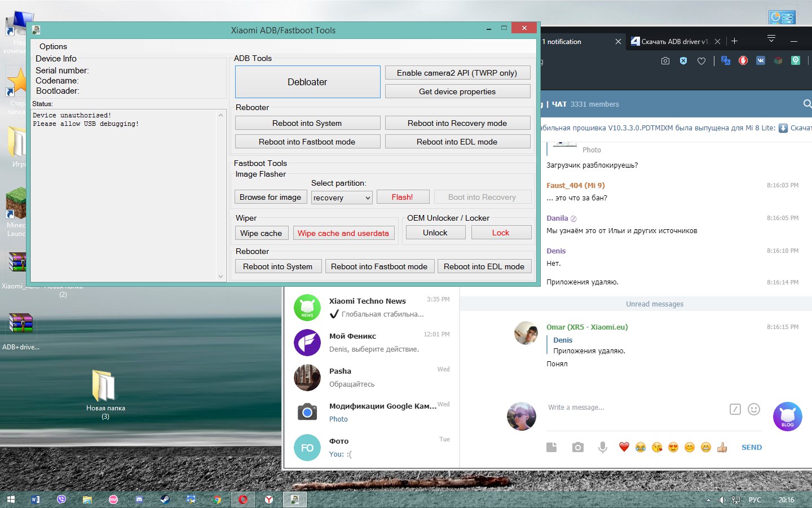
Task: Click the green webcam extension icon
Action: pos(796,60)
